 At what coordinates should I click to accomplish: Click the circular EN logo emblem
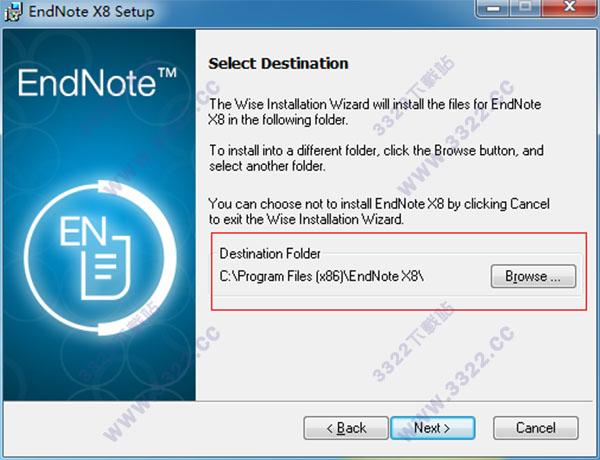(x=100, y=258)
